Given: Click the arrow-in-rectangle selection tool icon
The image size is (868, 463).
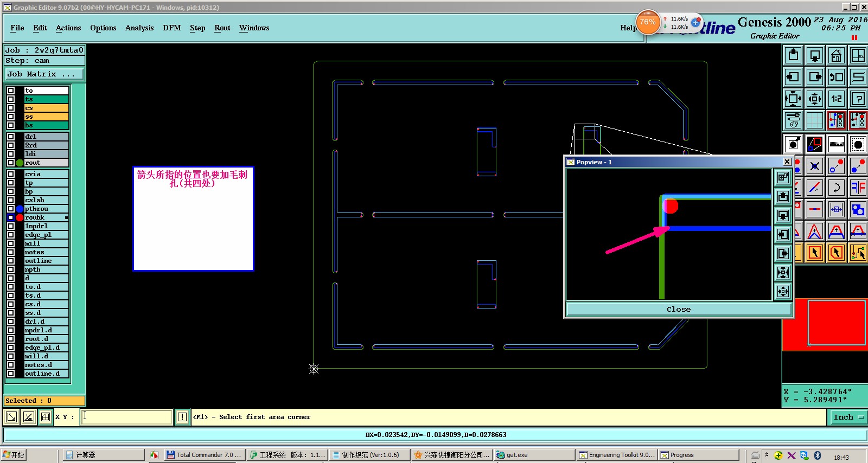Looking at the screenshot, I should pos(815,253).
